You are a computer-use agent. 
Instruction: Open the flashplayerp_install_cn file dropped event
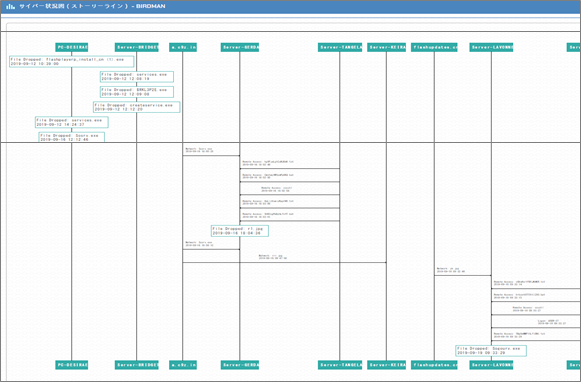72,61
